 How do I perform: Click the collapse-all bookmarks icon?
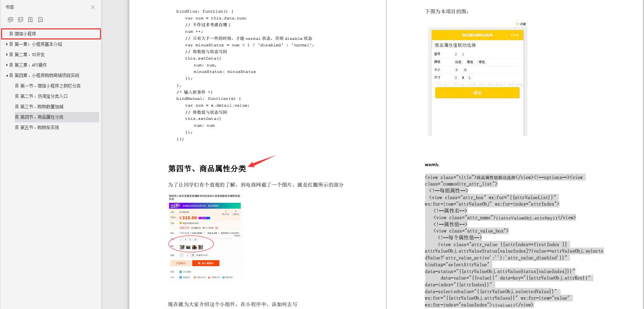[20, 20]
